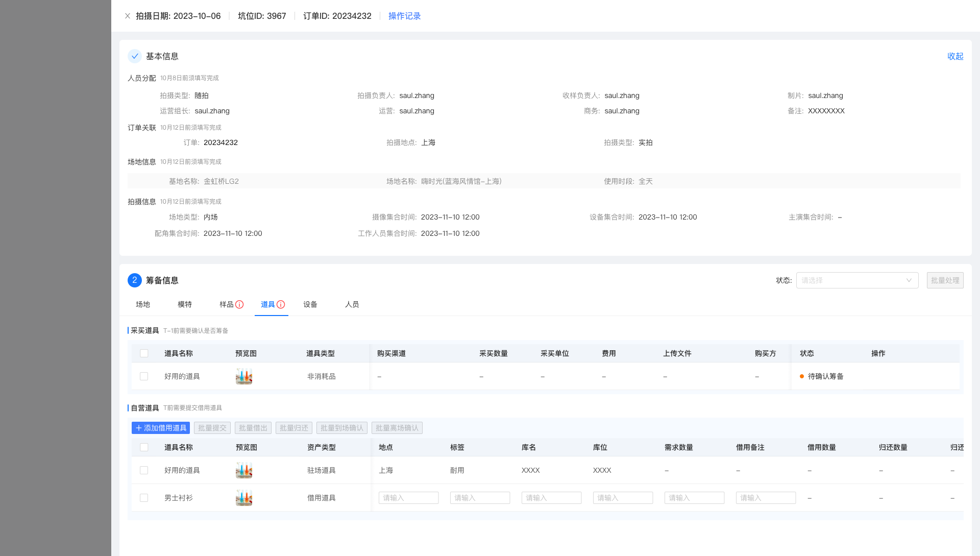
Task: Open preview thumbnail for 男士衬衫 row
Action: tap(244, 498)
